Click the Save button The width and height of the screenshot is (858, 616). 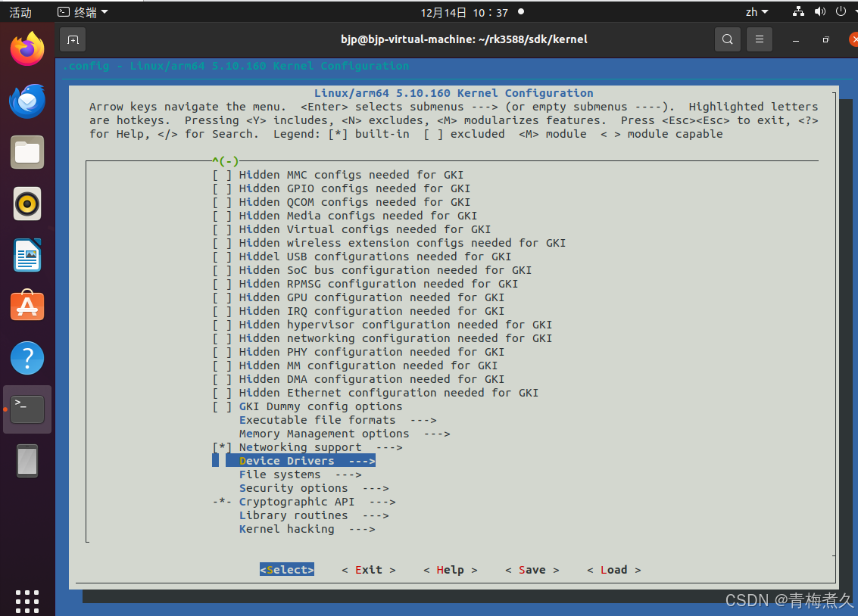tap(532, 570)
